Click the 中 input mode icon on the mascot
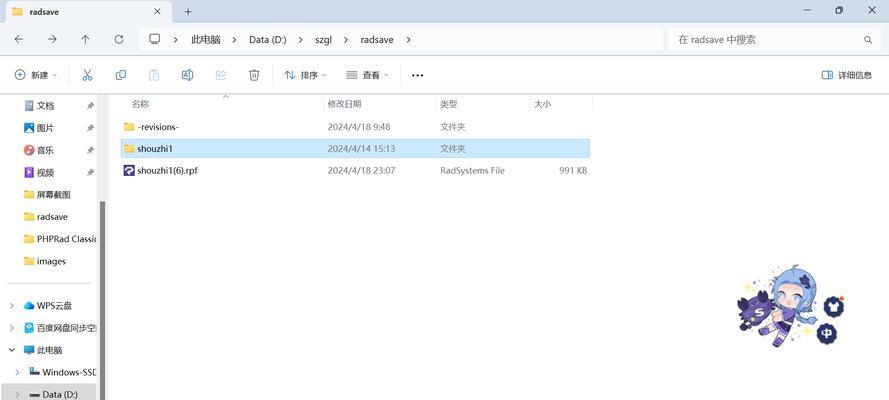 click(x=827, y=334)
